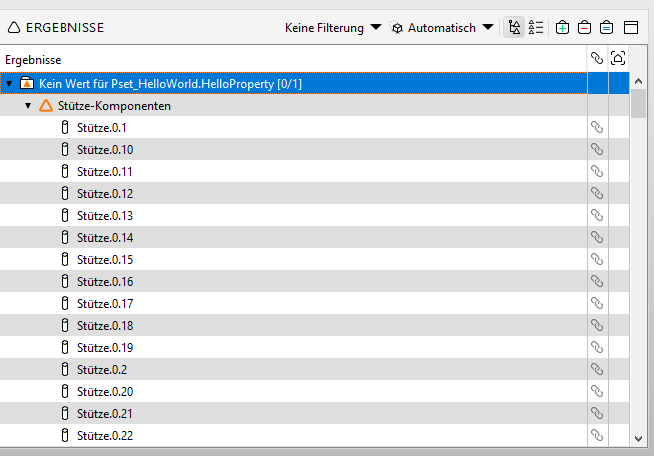654x456 pixels.
Task: Collapse the Stütze-Komponenten group
Action: click(28, 106)
